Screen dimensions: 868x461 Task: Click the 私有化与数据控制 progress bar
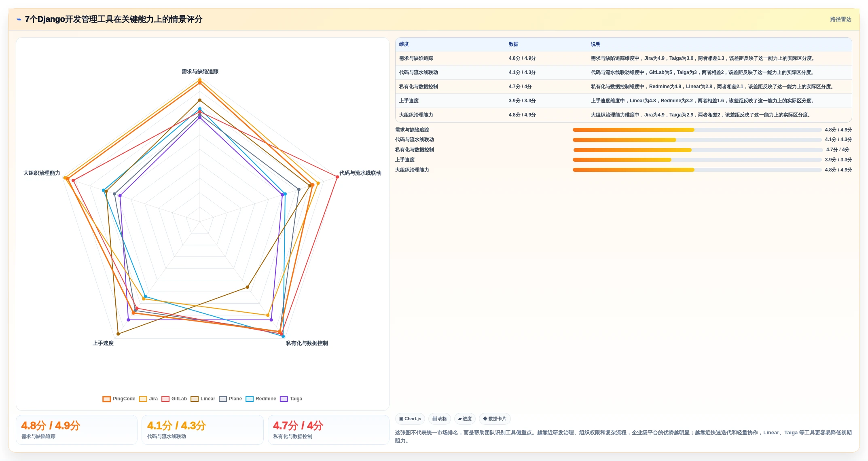(x=698, y=150)
